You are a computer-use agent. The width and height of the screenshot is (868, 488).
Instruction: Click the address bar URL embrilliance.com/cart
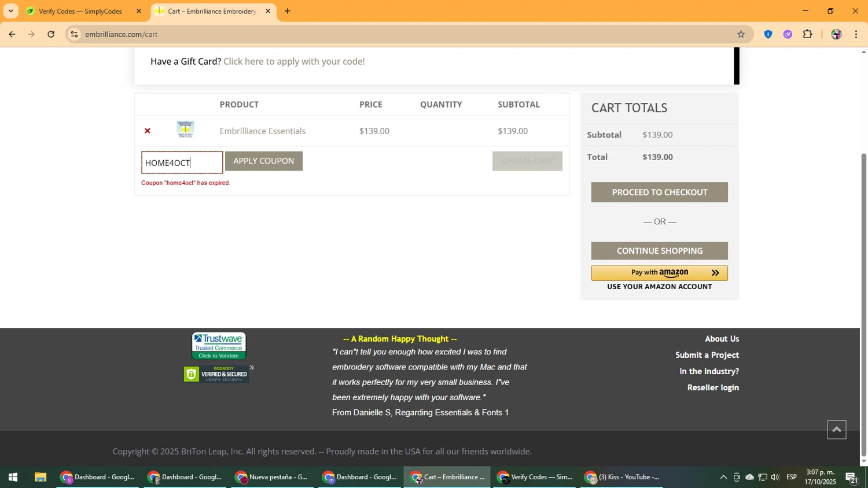click(122, 35)
